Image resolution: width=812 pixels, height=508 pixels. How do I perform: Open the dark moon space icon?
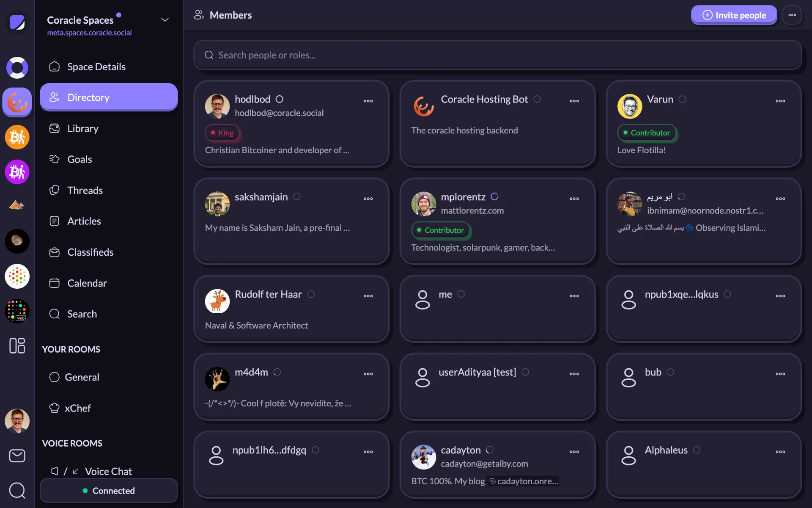pyautogui.click(x=17, y=241)
